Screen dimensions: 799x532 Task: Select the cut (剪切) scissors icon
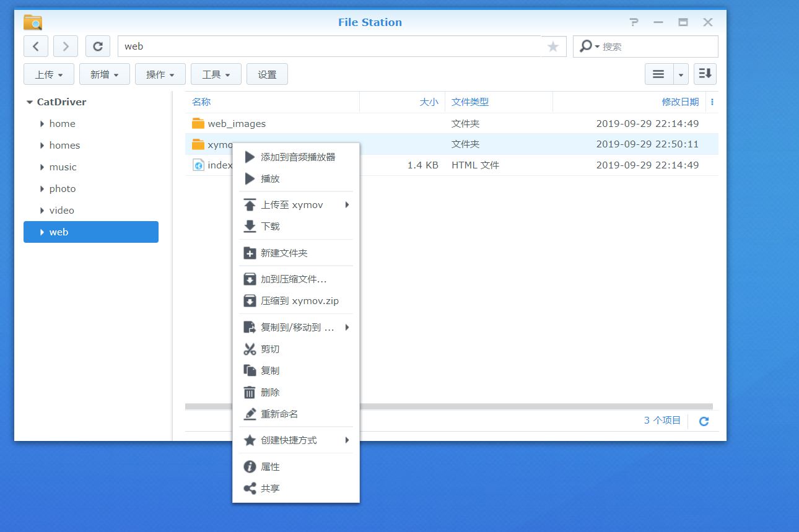click(x=248, y=349)
